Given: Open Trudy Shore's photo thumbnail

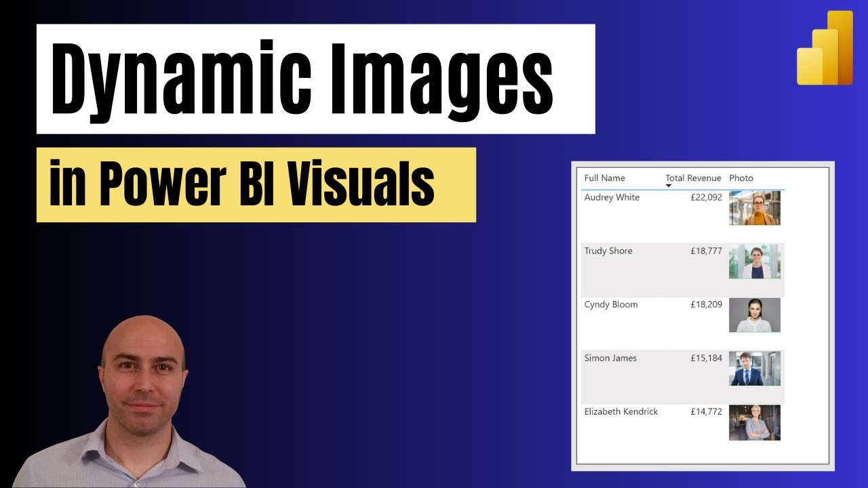Looking at the screenshot, I should tap(755, 262).
